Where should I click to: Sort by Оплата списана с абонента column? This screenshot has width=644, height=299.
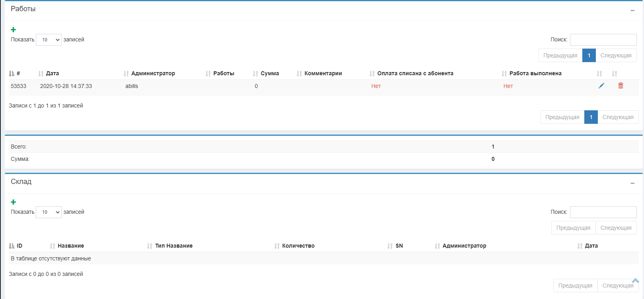click(415, 73)
